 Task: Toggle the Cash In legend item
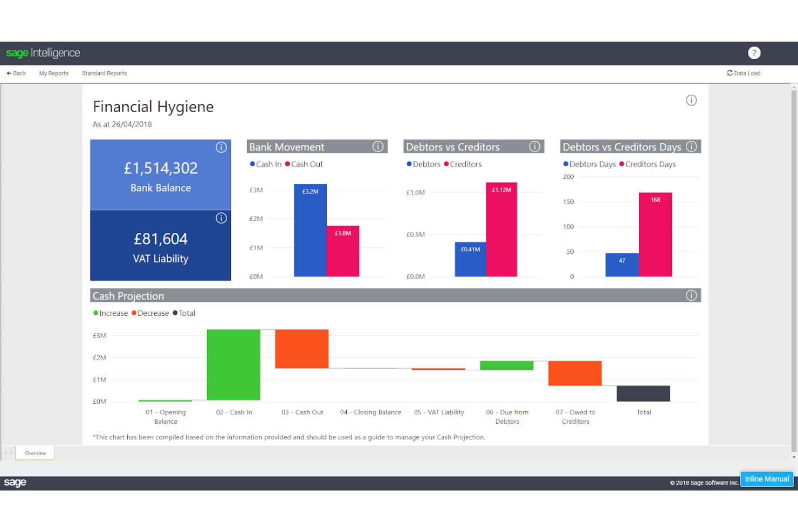[x=268, y=164]
